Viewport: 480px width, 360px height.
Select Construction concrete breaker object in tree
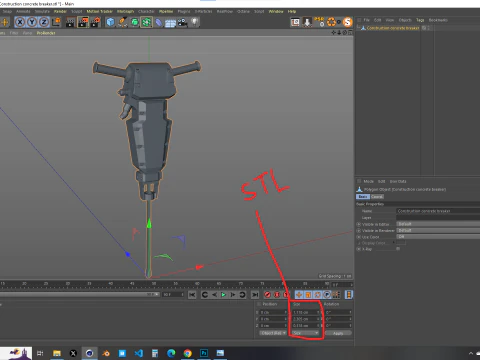tap(393, 28)
